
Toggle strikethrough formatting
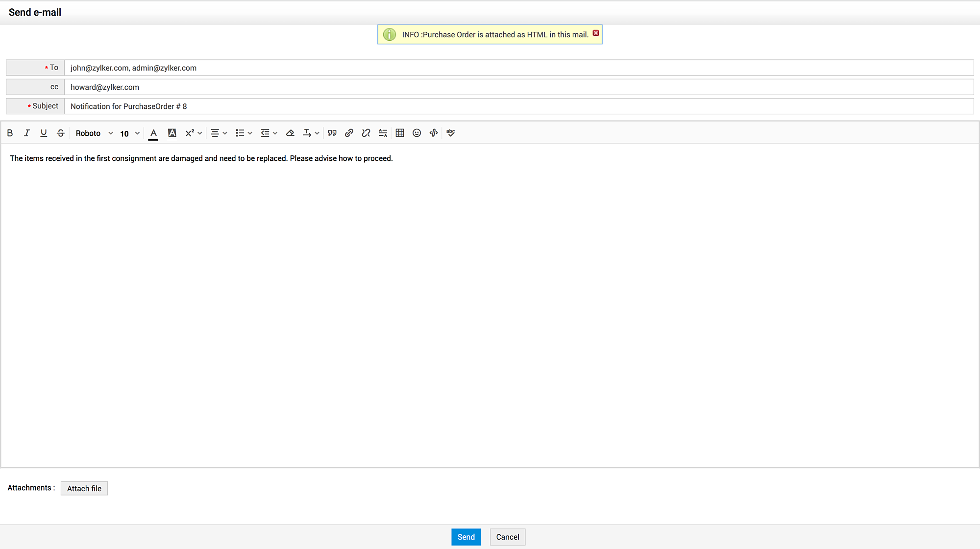(61, 133)
